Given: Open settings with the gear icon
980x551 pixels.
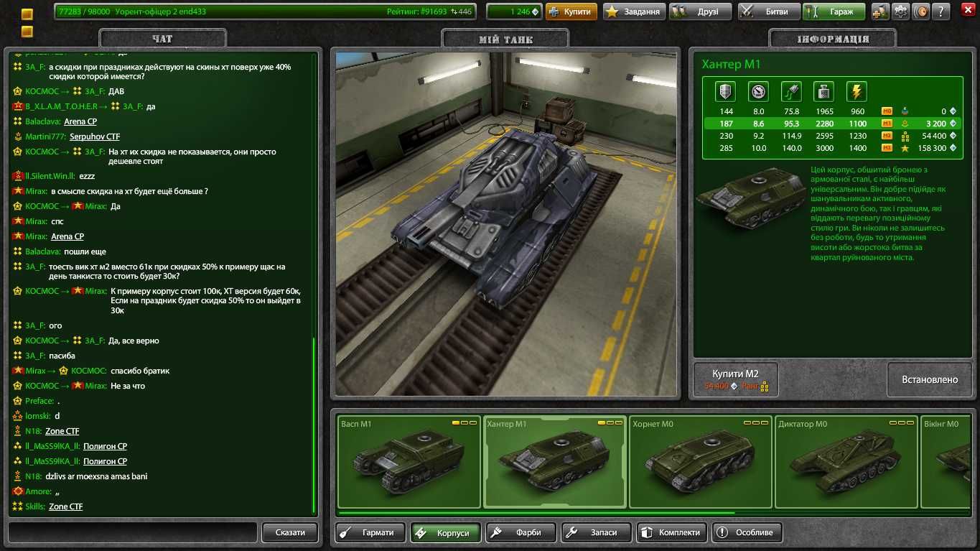Looking at the screenshot, I should point(900,11).
